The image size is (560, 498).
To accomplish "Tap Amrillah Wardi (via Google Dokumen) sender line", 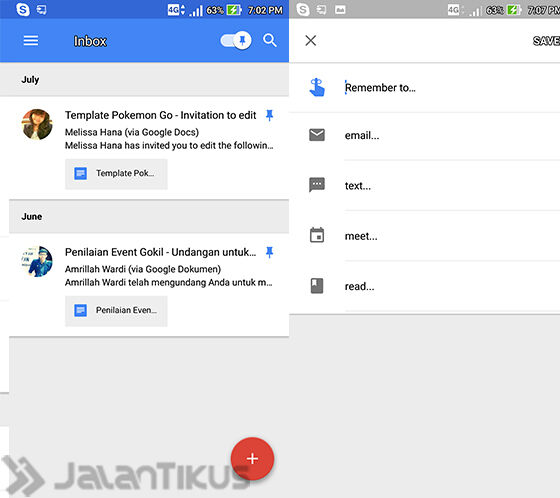I will click(143, 269).
